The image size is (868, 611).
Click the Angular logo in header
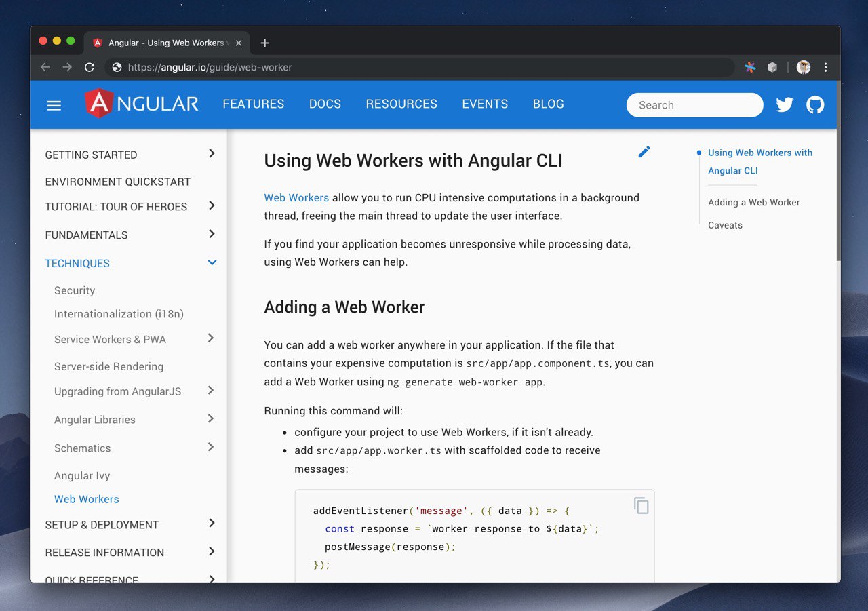pos(142,104)
